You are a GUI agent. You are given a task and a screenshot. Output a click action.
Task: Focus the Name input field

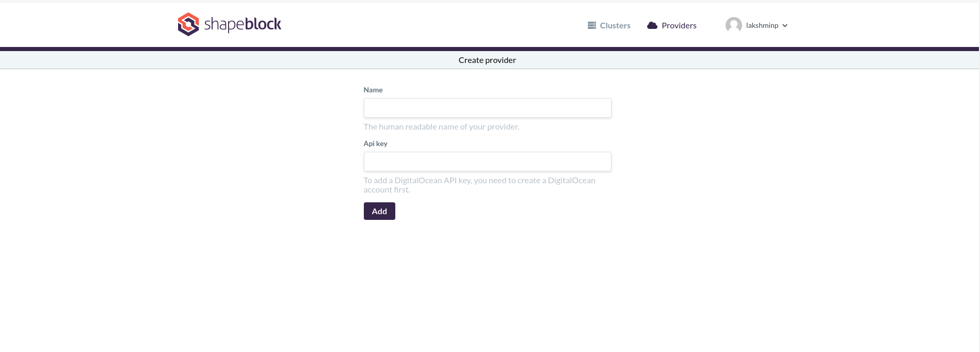click(487, 108)
